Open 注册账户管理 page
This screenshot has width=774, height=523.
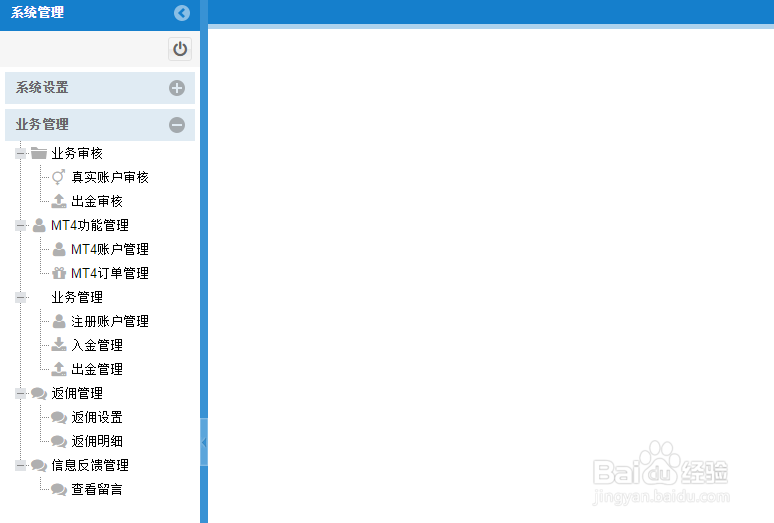click(x=110, y=322)
